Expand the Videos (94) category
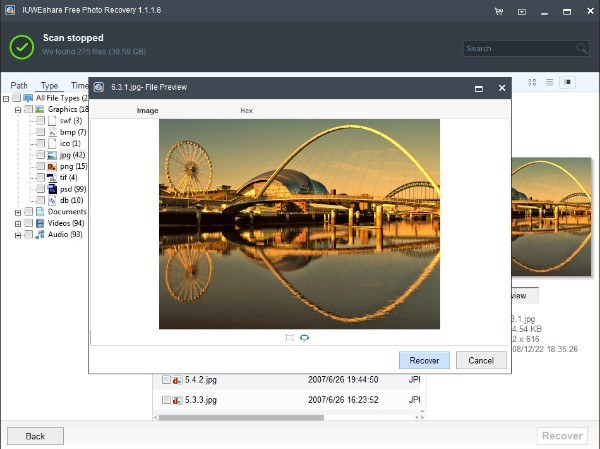 click(17, 224)
